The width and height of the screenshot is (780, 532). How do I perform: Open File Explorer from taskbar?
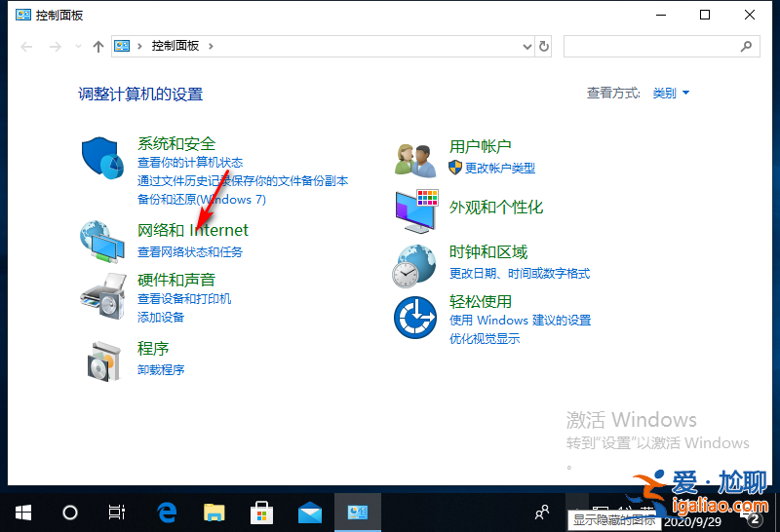pos(214,513)
